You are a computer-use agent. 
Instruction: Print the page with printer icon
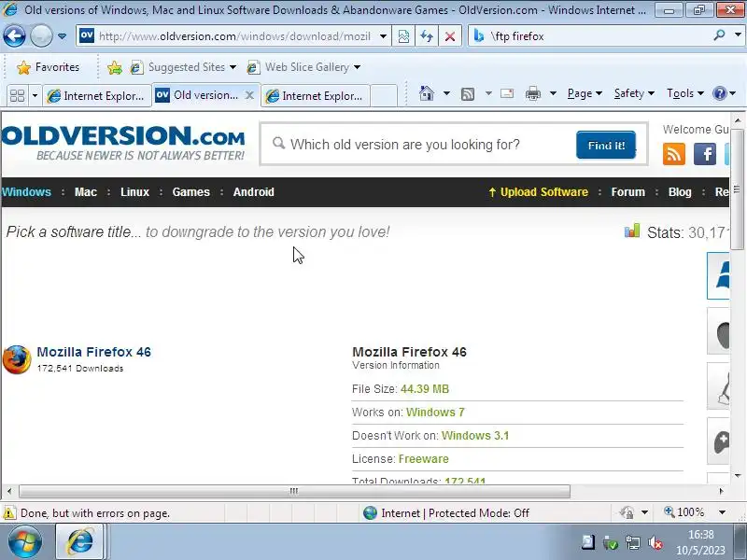click(x=532, y=93)
